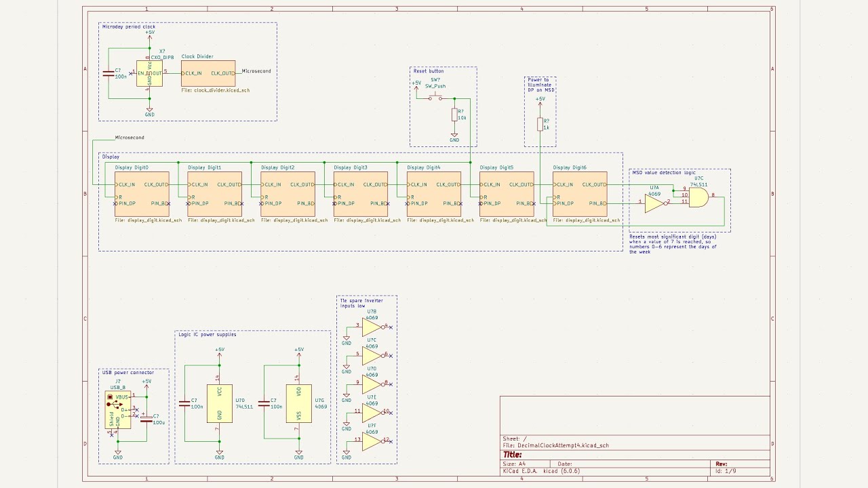Click the 'Tie spare inverter inputs low' note
868x488 pixels.
tap(361, 303)
